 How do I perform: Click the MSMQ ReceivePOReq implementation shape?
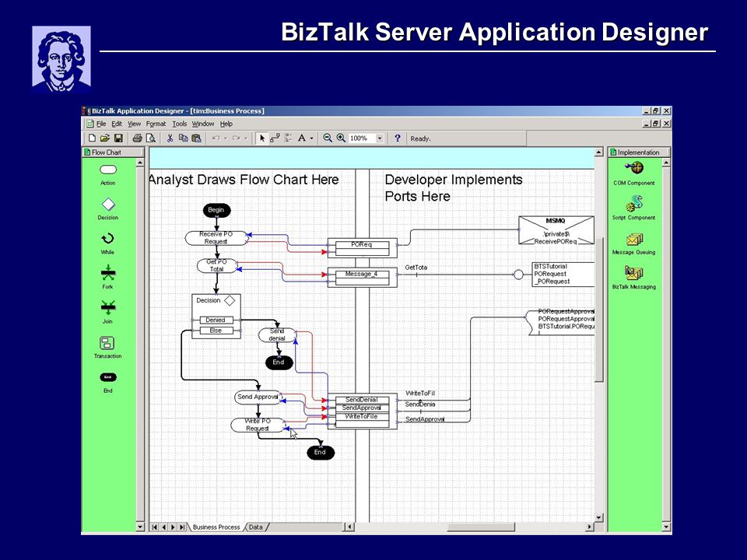pyautogui.click(x=556, y=230)
